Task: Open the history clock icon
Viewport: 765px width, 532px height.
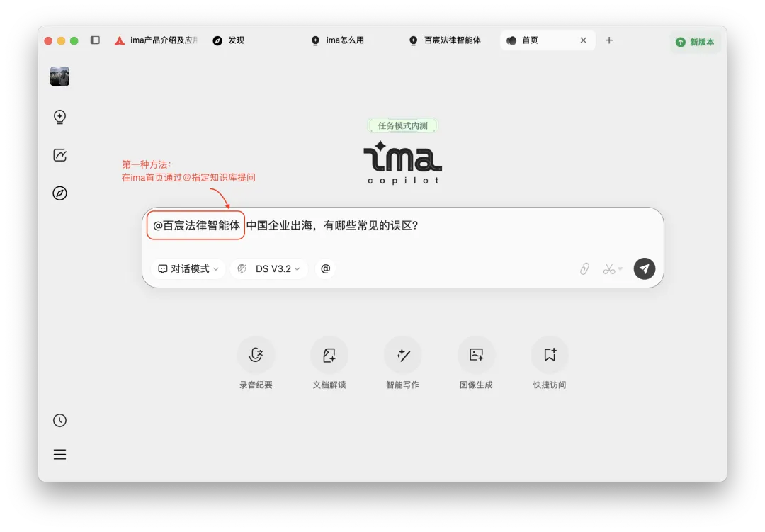Action: (59, 420)
